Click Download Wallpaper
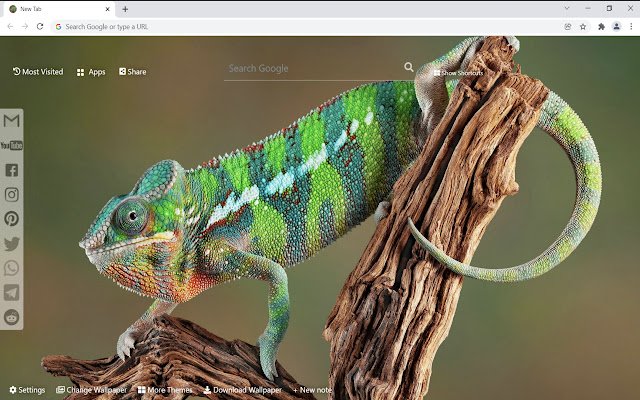640x400 pixels. (x=242, y=390)
